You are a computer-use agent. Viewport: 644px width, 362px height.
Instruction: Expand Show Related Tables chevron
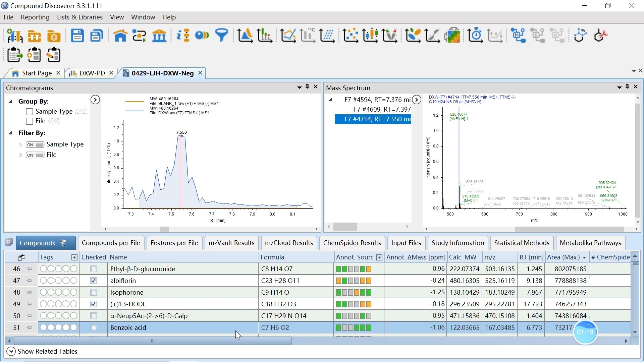tap(11, 351)
